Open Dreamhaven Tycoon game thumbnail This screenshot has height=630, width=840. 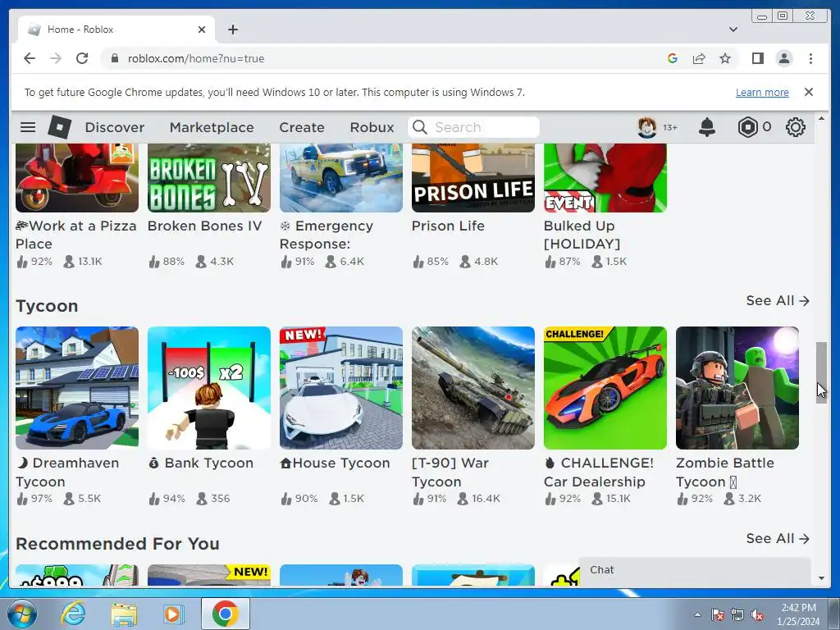pos(77,388)
